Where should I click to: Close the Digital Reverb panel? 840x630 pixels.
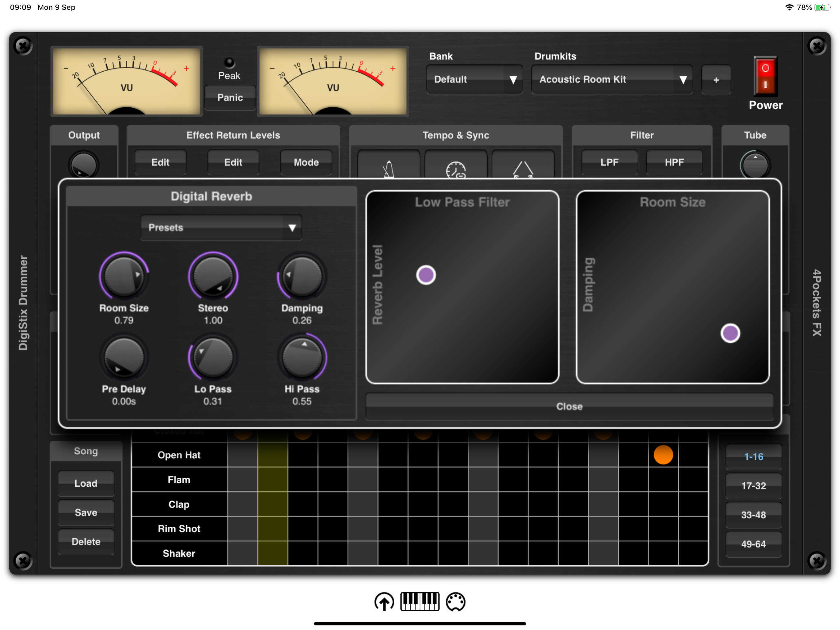click(x=569, y=406)
